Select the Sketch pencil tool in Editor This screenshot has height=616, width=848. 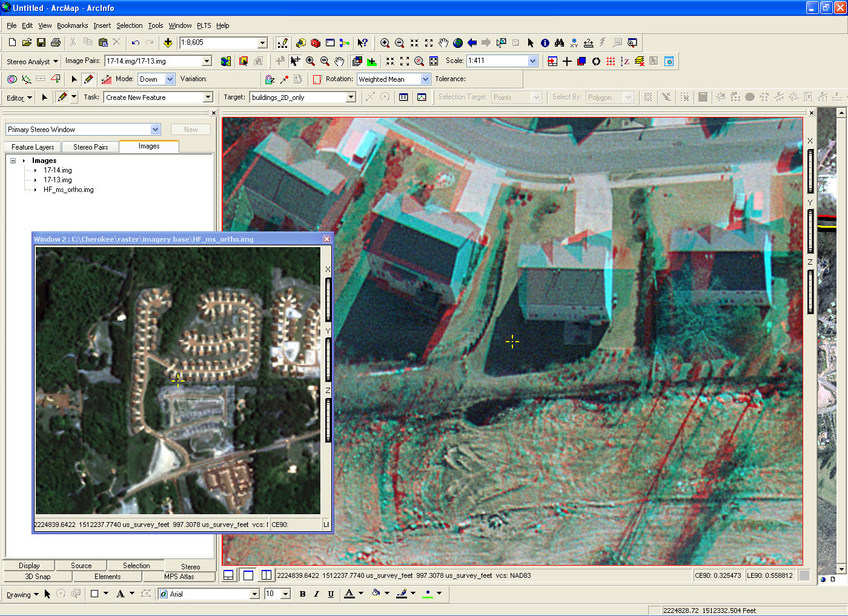coord(62,97)
